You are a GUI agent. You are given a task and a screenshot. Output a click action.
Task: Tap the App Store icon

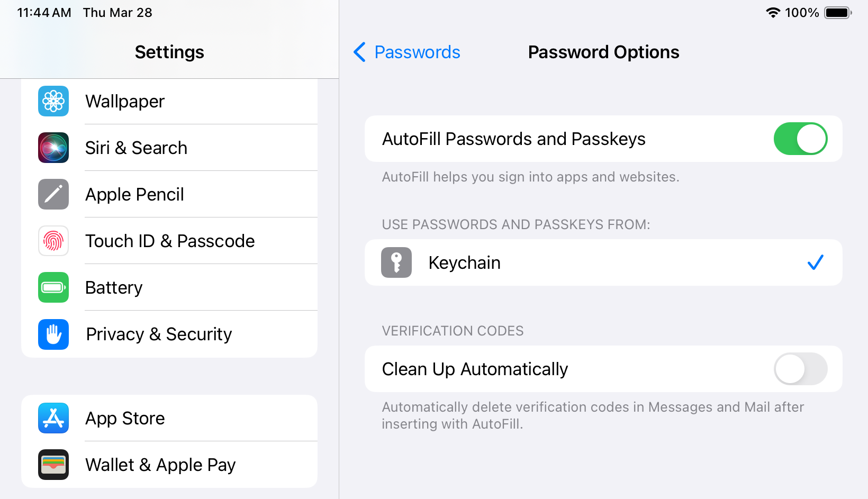(53, 418)
